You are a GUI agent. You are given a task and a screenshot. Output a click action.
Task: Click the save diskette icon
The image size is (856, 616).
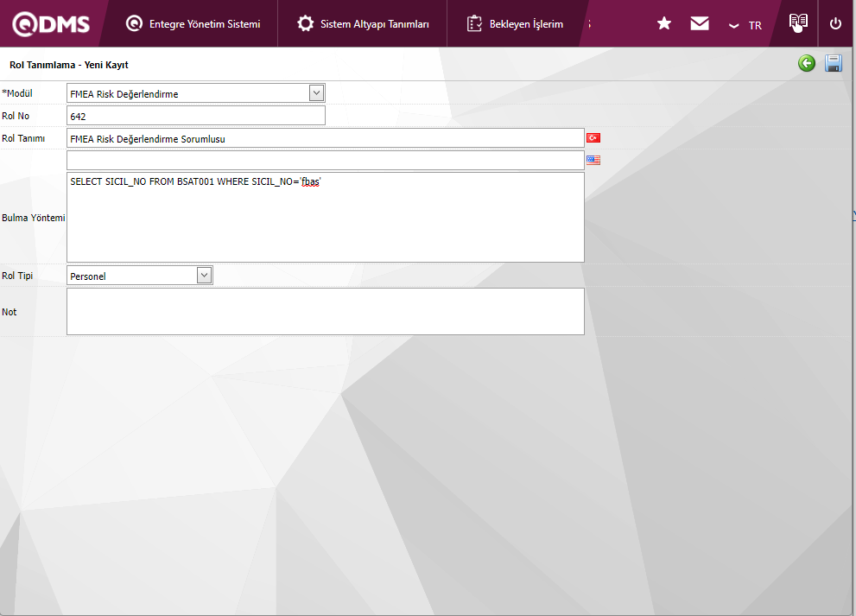coord(833,63)
